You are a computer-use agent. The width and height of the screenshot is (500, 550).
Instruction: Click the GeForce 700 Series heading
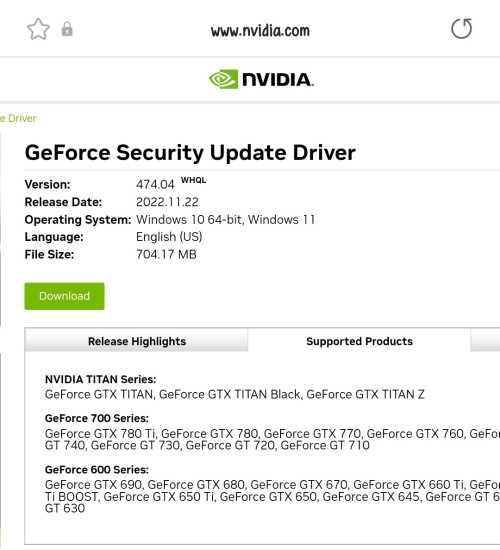(x=97, y=418)
